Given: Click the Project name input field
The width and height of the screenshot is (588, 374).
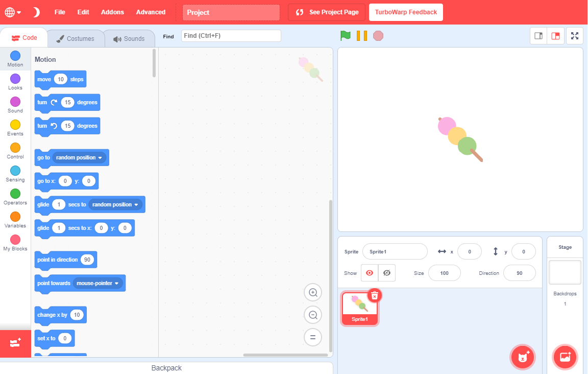Looking at the screenshot, I should [231, 12].
